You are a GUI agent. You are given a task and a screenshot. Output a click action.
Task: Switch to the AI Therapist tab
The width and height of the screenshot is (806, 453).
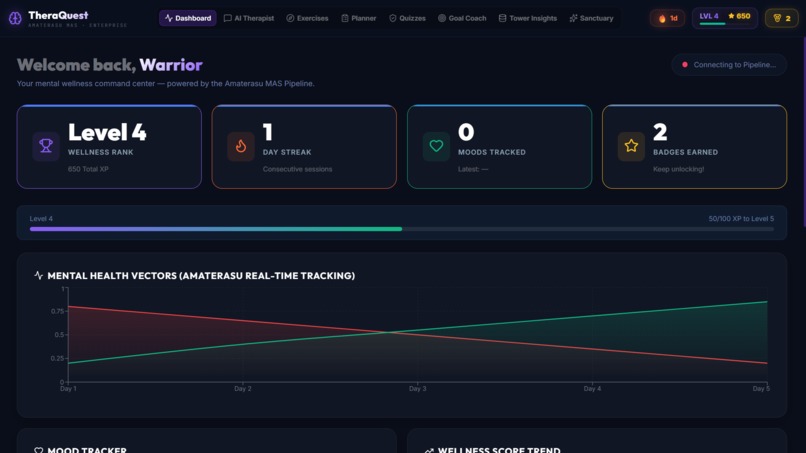click(249, 18)
